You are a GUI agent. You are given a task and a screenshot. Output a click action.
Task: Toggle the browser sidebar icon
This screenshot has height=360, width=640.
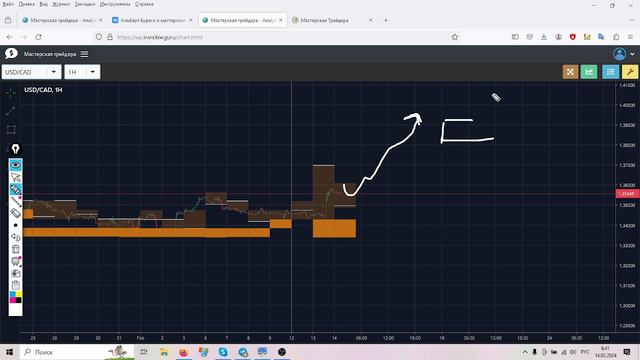(x=515, y=37)
